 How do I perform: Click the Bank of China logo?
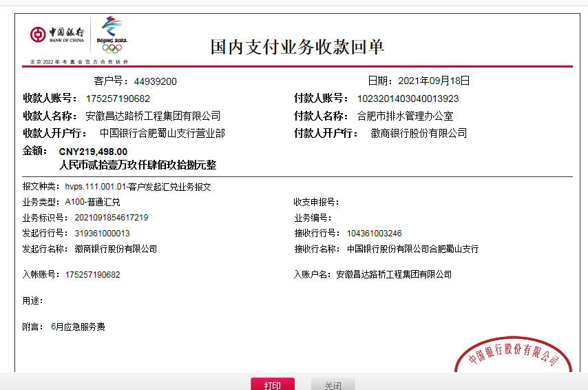click(57, 34)
